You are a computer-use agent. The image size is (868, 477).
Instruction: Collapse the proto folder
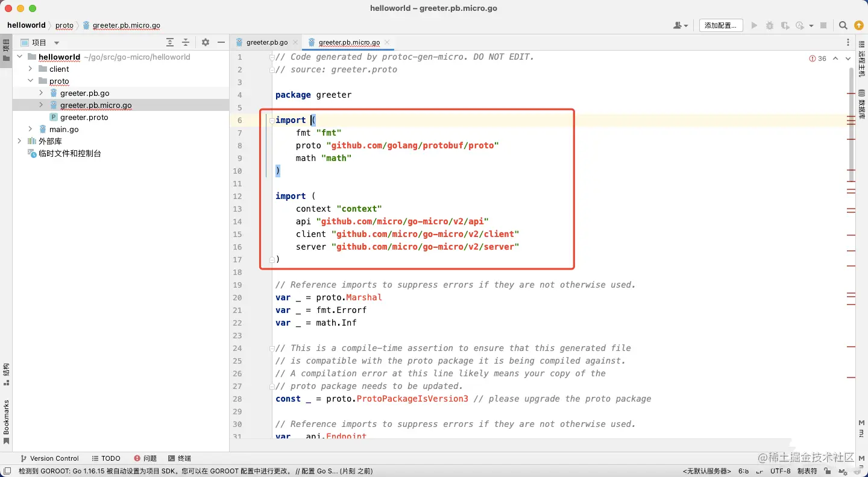[30, 81]
